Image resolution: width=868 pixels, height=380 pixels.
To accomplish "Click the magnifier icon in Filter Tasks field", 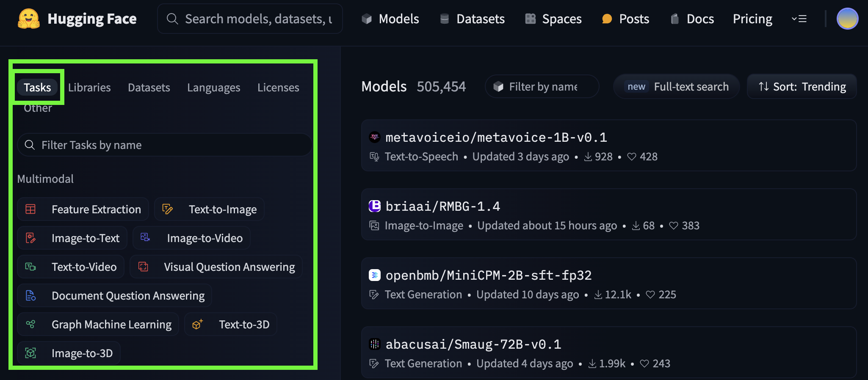I will (x=30, y=145).
